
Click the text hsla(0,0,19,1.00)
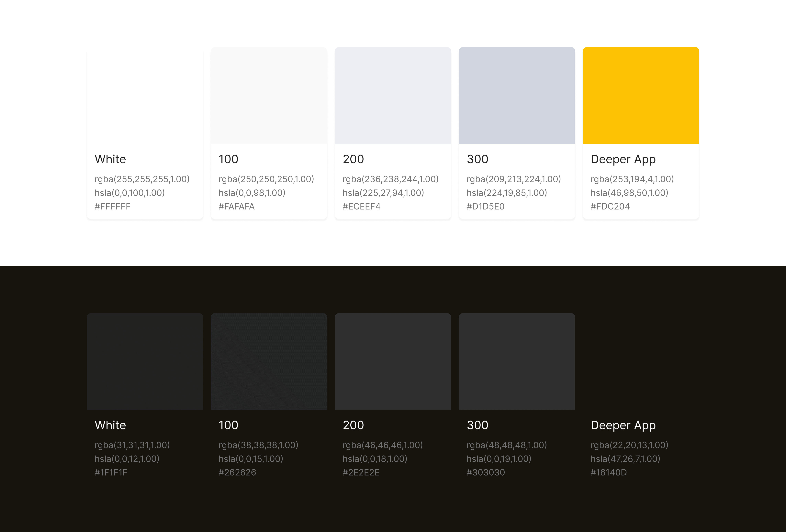(x=499, y=459)
